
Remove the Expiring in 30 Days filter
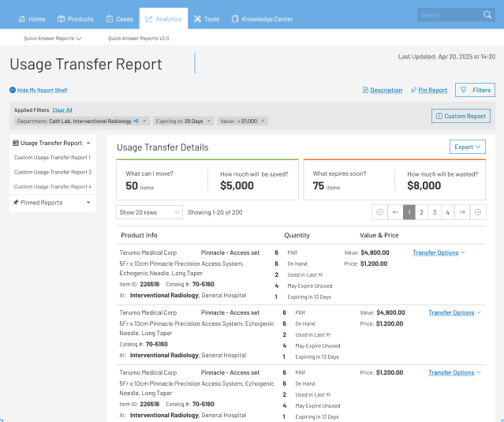[210, 121]
